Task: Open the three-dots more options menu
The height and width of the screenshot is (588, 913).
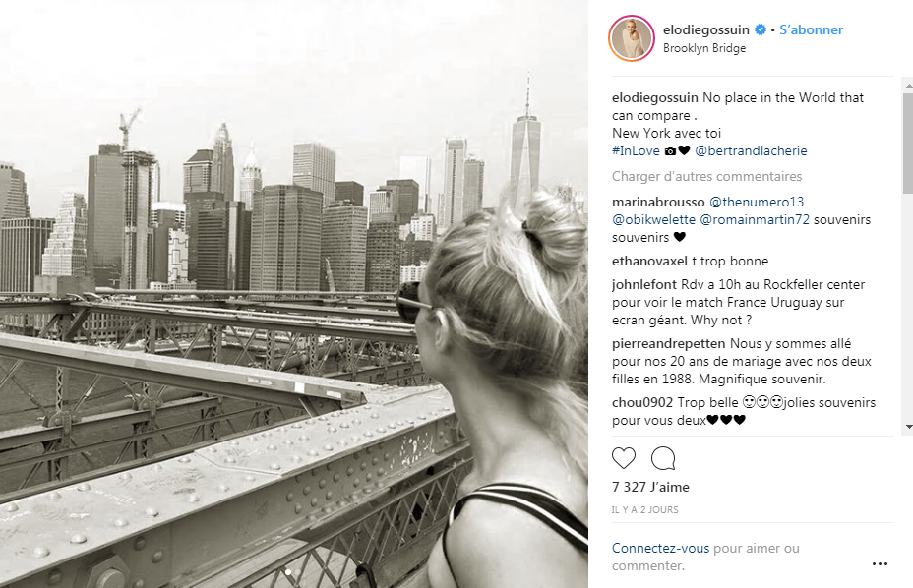Action: pos(880,563)
